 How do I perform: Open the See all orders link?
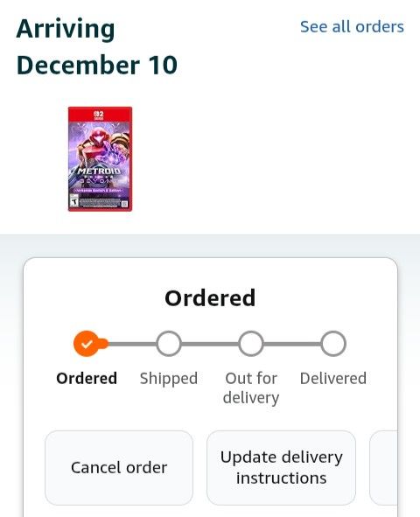pos(352,27)
